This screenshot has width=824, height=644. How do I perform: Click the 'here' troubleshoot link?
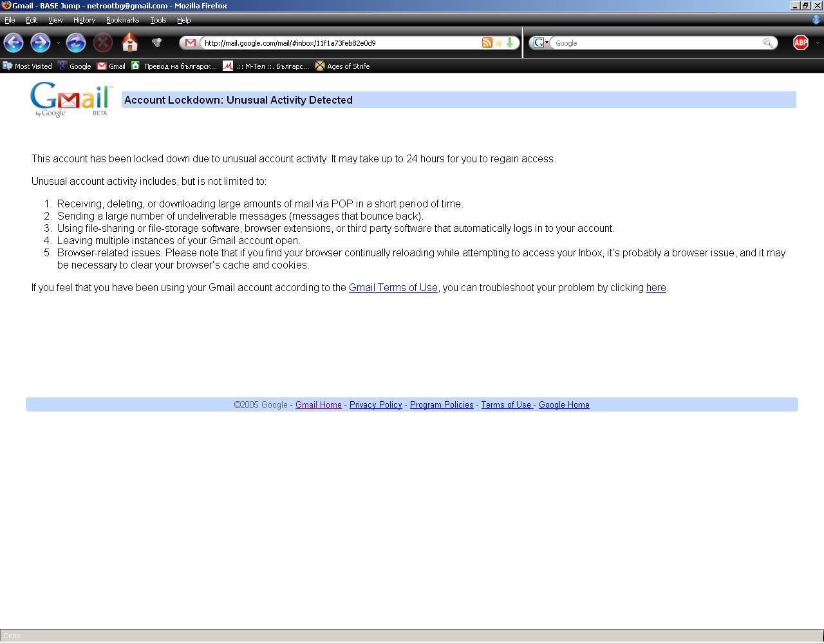click(x=656, y=287)
